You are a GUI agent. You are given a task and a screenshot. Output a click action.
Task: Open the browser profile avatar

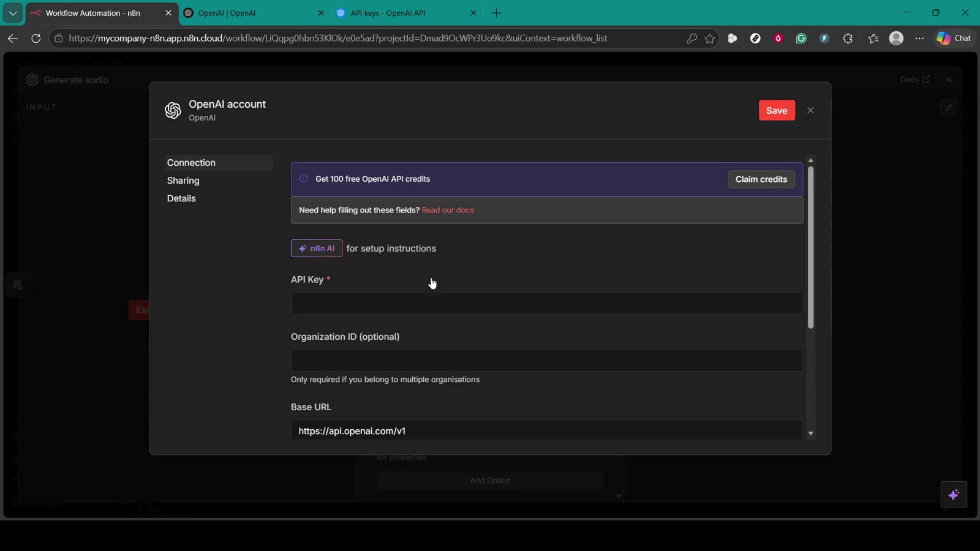(896, 38)
